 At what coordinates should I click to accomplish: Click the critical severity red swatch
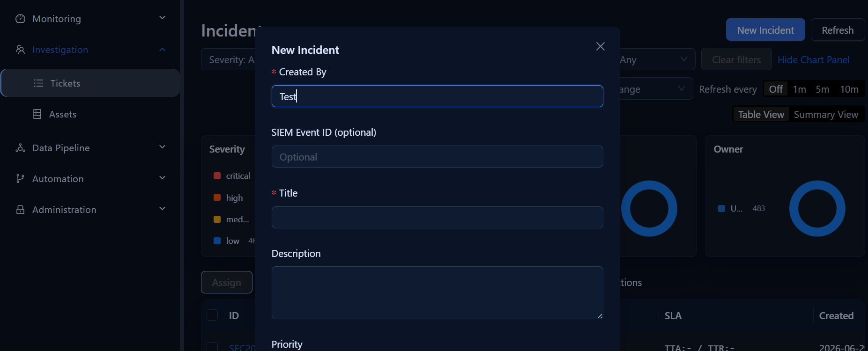217,176
